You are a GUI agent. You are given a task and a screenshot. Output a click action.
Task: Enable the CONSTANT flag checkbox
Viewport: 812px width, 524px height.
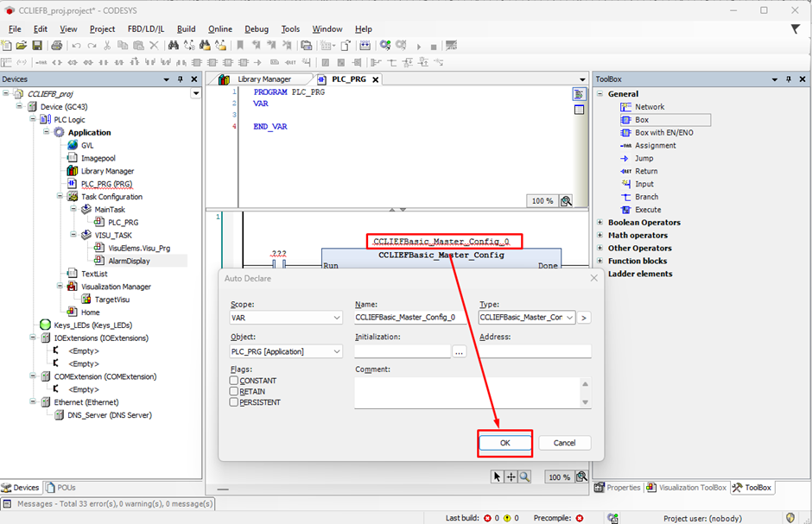click(x=234, y=380)
